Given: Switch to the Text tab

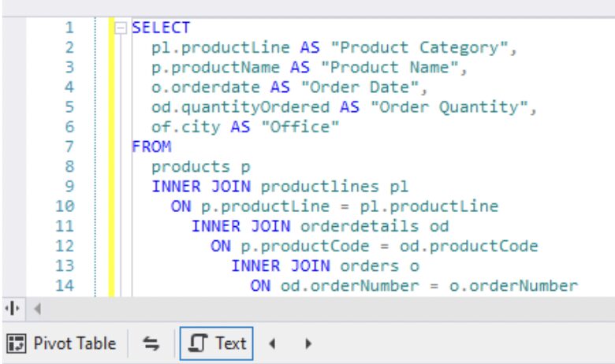Looking at the screenshot, I should [x=215, y=344].
